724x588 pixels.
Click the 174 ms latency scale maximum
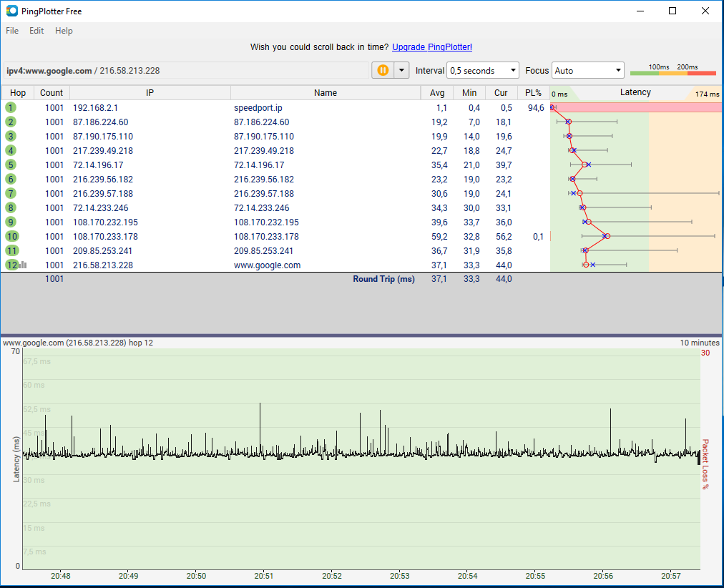pyautogui.click(x=707, y=94)
